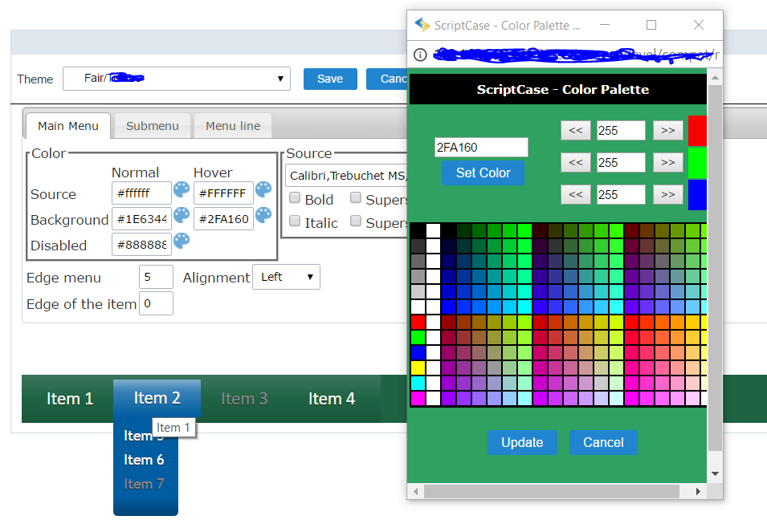Cancel the Color Palette dialog
Image resolution: width=767 pixels, height=532 pixels.
tap(603, 443)
